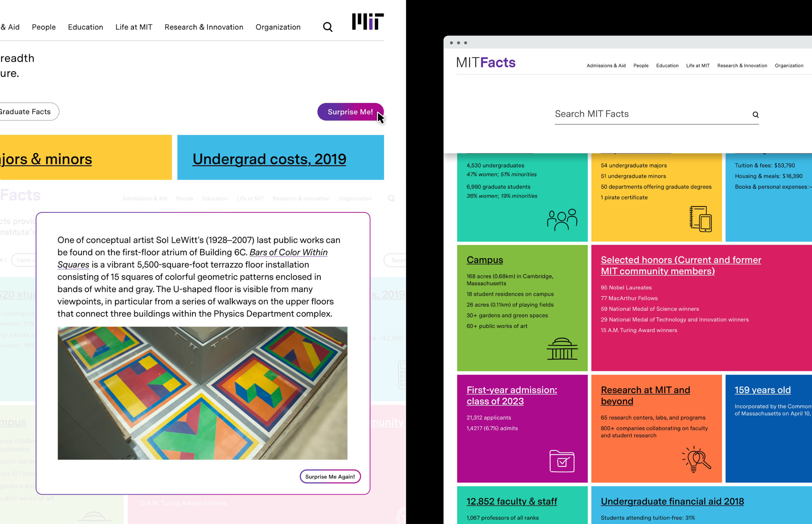Click the MIT logo at top
The height and width of the screenshot is (524, 812).
(x=368, y=22)
